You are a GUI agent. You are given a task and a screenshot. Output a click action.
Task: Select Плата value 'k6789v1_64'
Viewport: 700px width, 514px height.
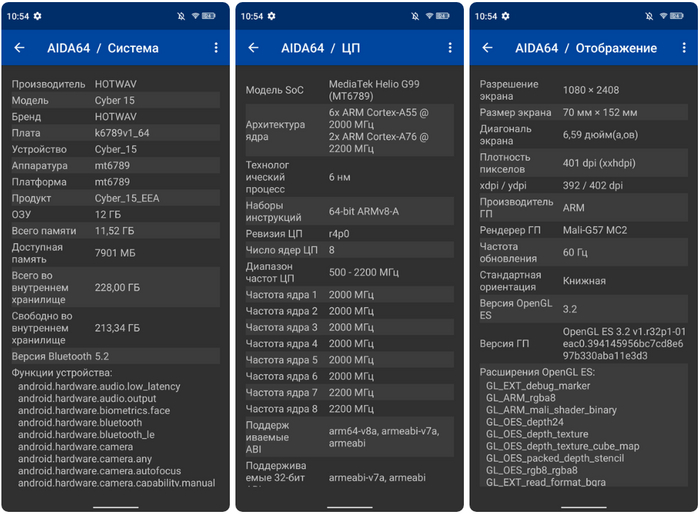point(122,133)
